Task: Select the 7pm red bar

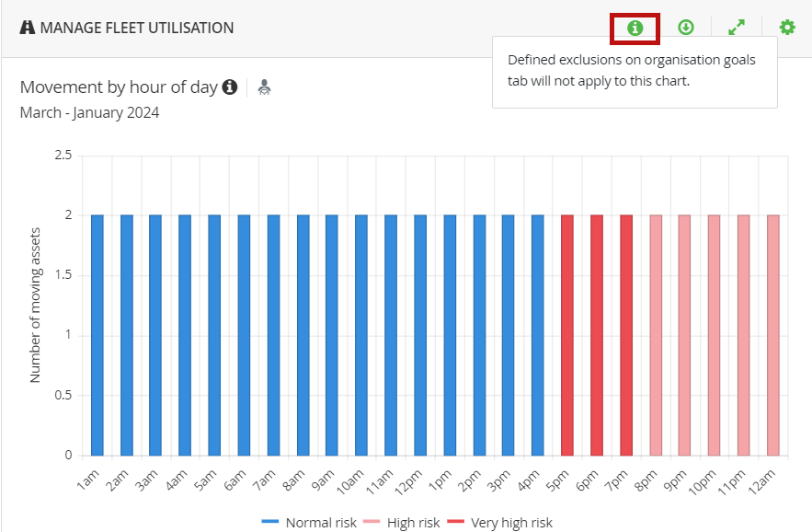Action: (x=626, y=335)
